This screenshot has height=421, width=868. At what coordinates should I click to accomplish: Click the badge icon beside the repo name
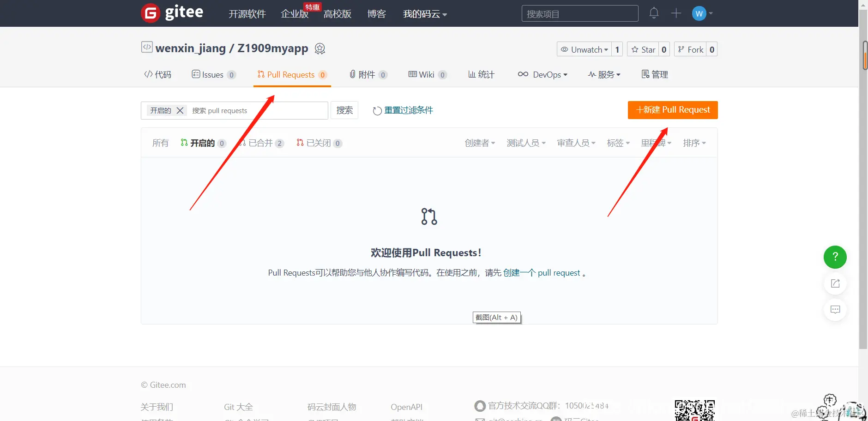(320, 48)
